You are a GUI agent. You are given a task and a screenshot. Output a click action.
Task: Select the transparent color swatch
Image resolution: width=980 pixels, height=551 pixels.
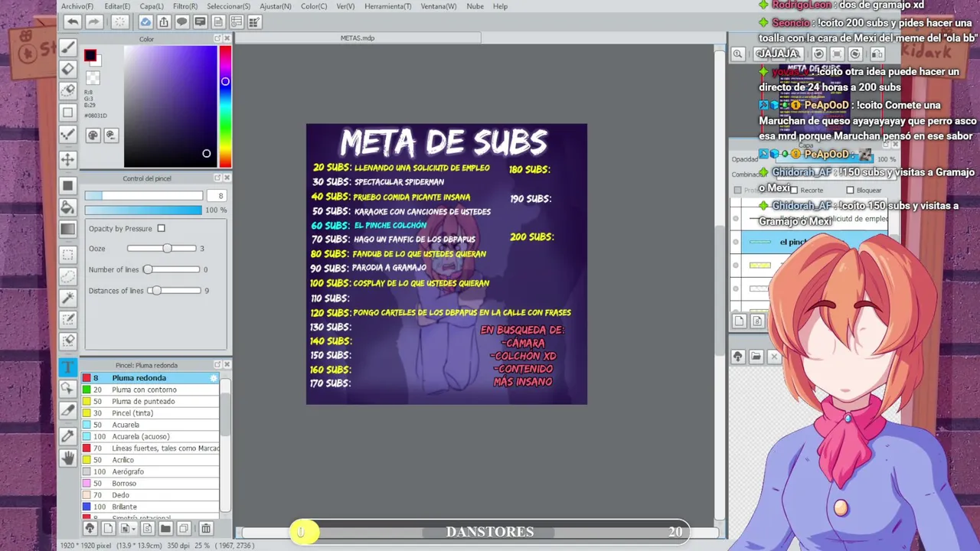click(x=93, y=78)
